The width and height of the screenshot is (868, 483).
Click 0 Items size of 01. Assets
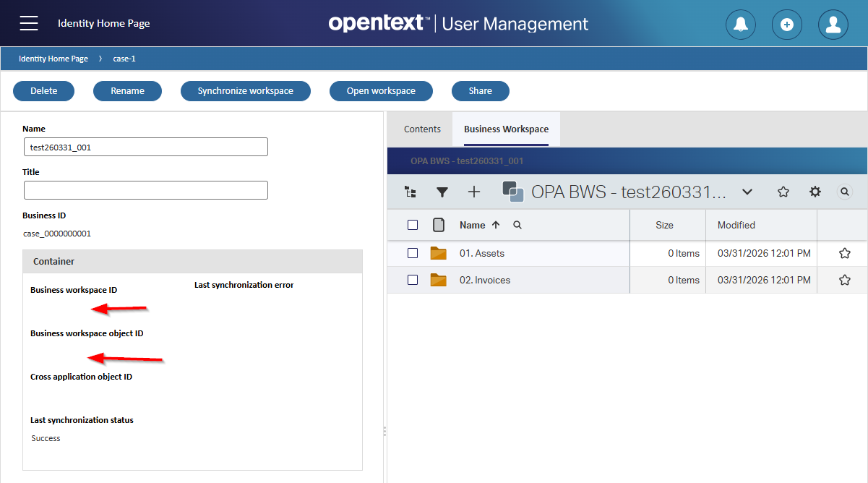pos(684,253)
